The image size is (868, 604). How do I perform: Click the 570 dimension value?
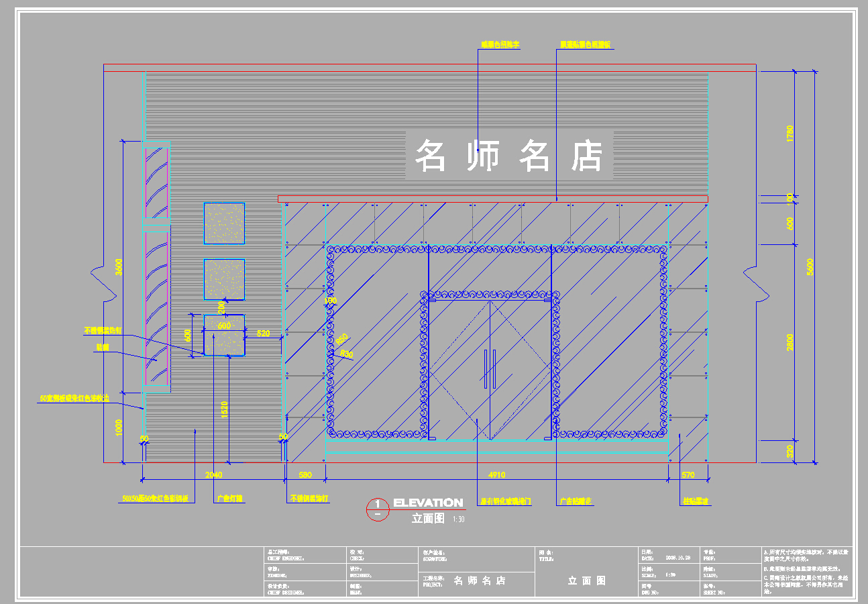688,475
